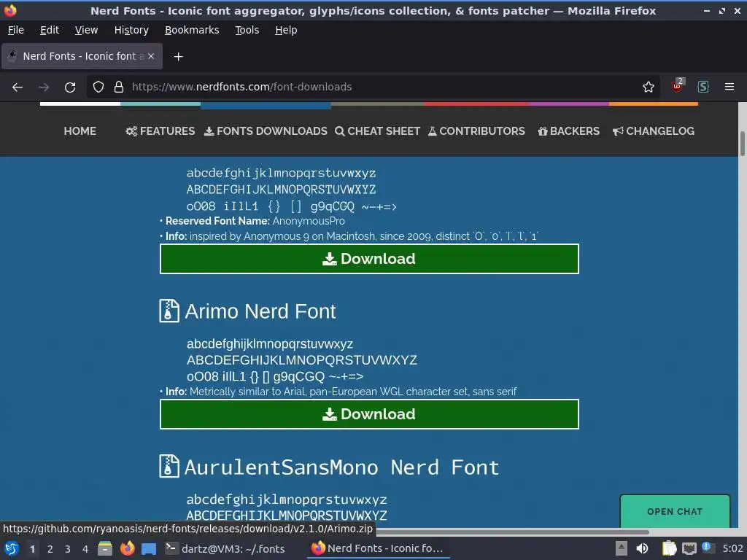This screenshot has width=747, height=560.
Task: Open the green S extension icon
Action: click(x=703, y=87)
